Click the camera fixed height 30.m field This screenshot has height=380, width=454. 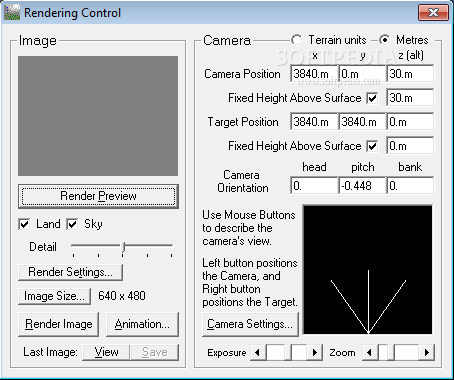(x=410, y=98)
